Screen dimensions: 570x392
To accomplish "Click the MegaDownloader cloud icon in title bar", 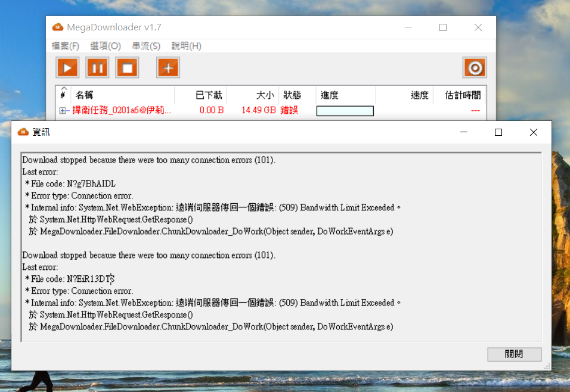I will pos(58,27).
